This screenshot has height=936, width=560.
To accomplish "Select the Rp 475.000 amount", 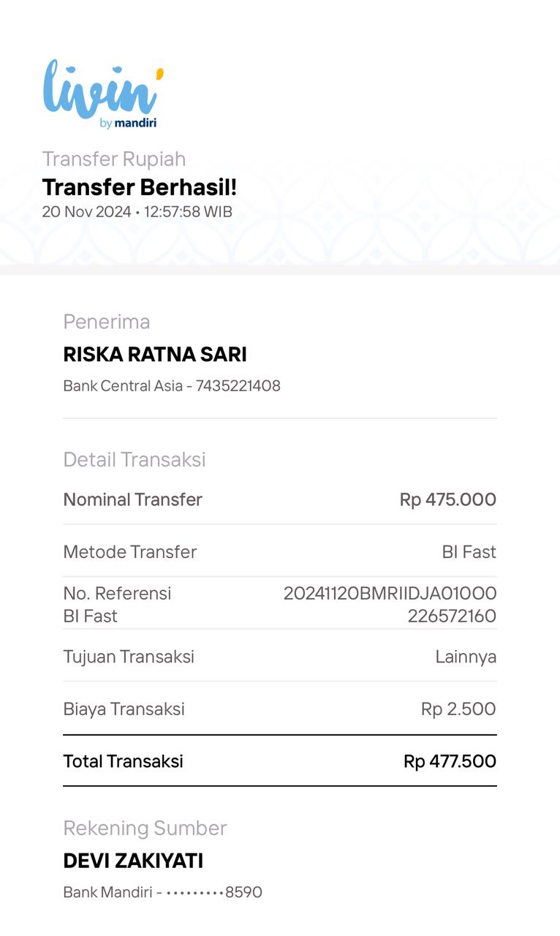I will (447, 499).
